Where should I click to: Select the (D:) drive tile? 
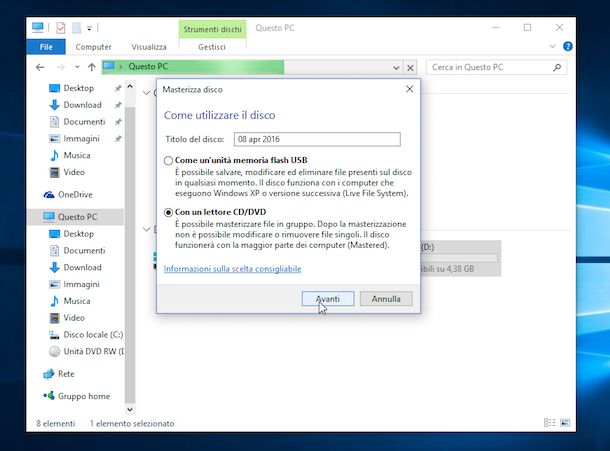coord(461,258)
